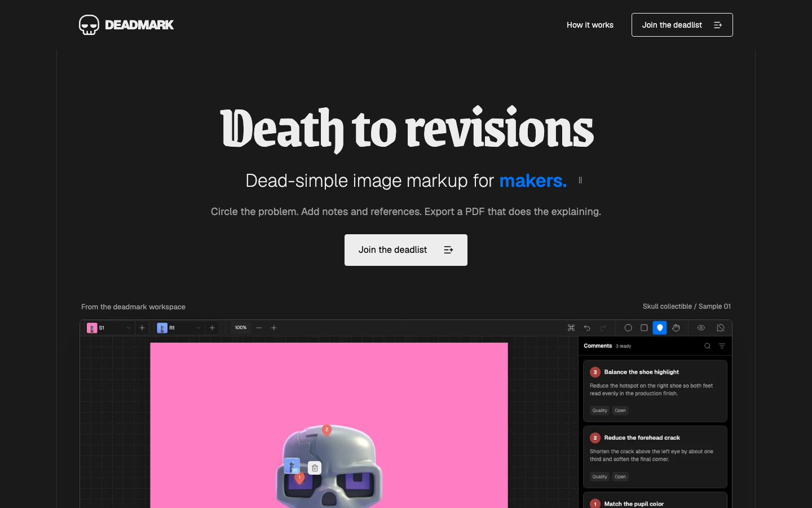Click the Open tag on the shoe highlight comment

pos(620,411)
